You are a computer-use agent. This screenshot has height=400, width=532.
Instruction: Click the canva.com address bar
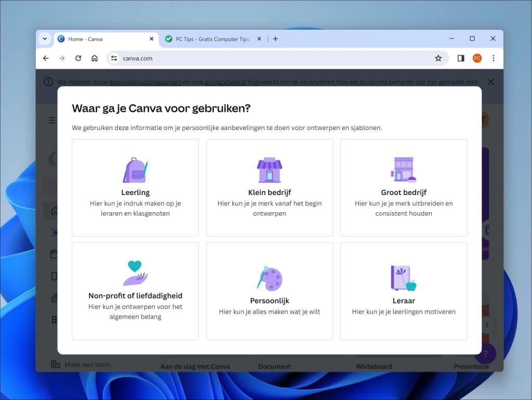(x=277, y=58)
